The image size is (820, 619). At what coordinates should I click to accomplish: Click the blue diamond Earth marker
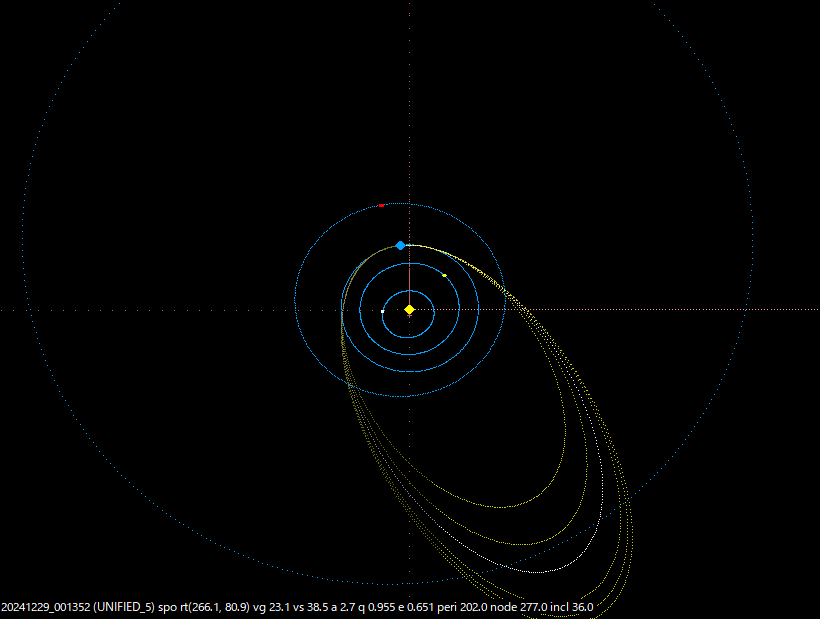400,245
